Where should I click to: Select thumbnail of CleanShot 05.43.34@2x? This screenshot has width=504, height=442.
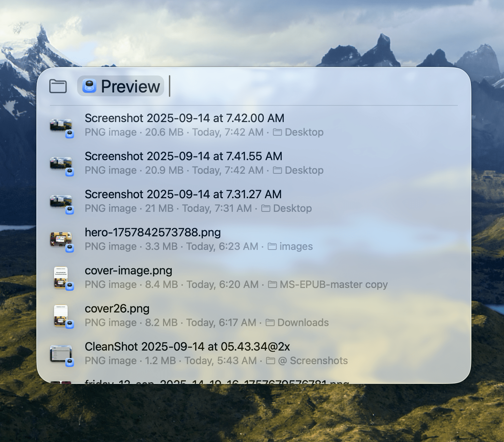tap(62, 355)
